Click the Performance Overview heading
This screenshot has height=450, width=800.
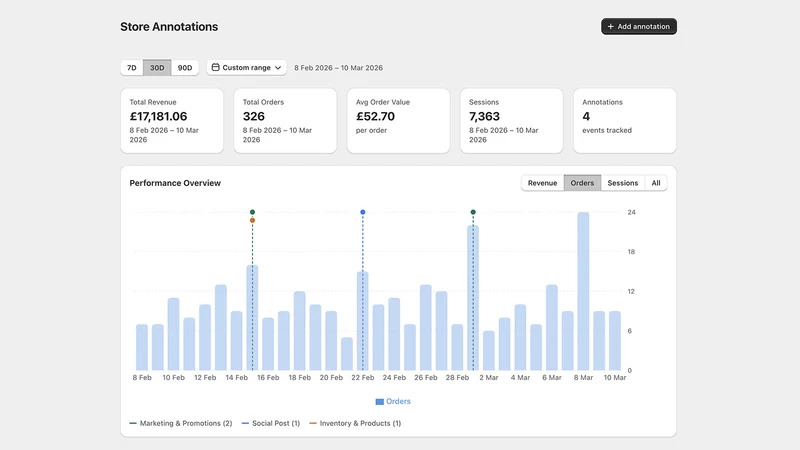click(x=175, y=183)
